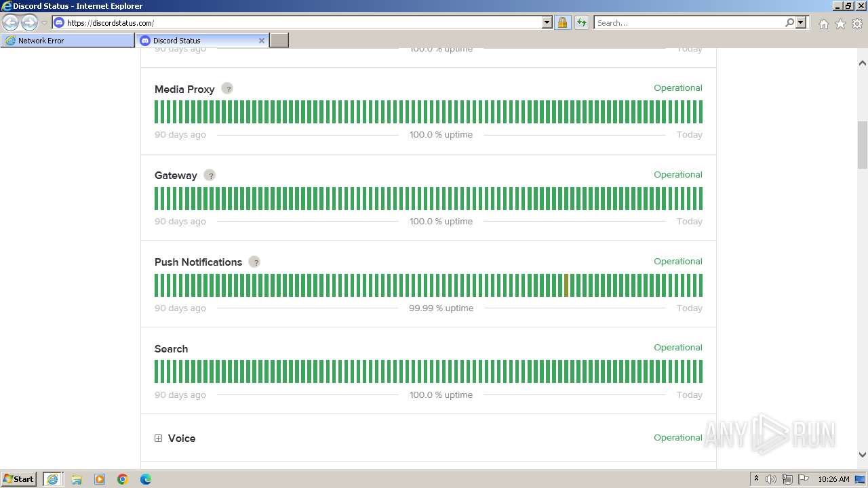Click the yellow incident bar in Push Notifications
The width and height of the screenshot is (868, 488).
click(x=566, y=285)
